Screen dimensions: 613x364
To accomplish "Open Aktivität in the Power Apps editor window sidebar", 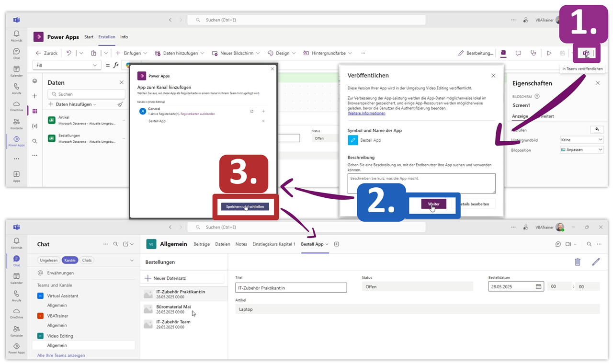I will [16, 36].
